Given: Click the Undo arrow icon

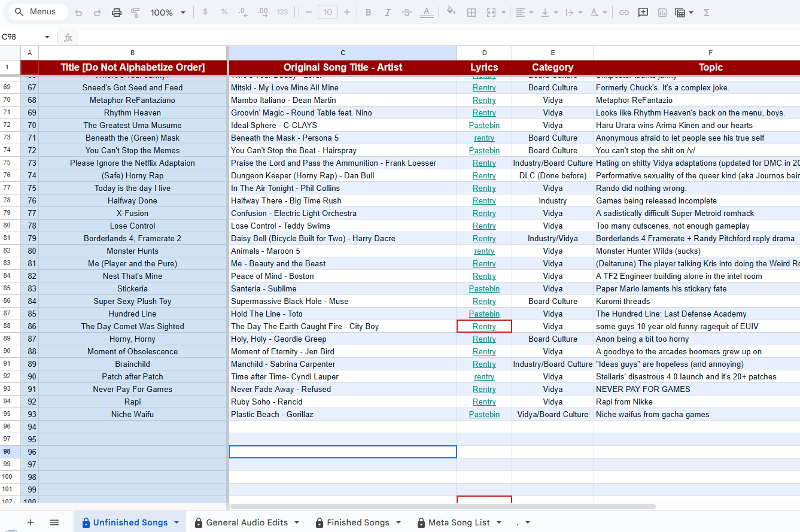Looking at the screenshot, I should (78, 13).
